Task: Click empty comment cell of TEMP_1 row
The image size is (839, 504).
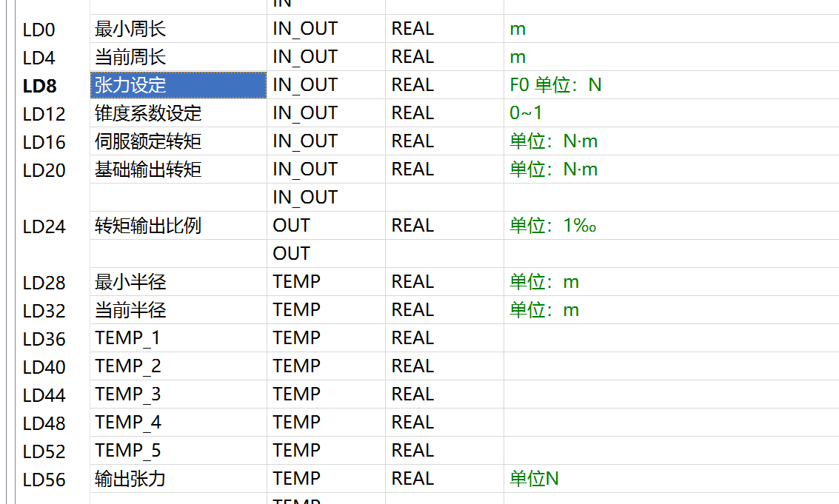Action: [x=672, y=338]
